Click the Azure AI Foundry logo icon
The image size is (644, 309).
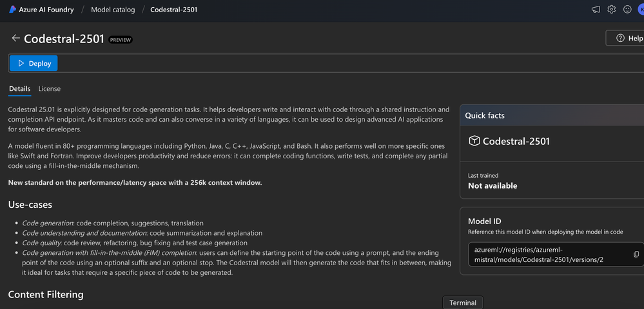[x=13, y=10]
